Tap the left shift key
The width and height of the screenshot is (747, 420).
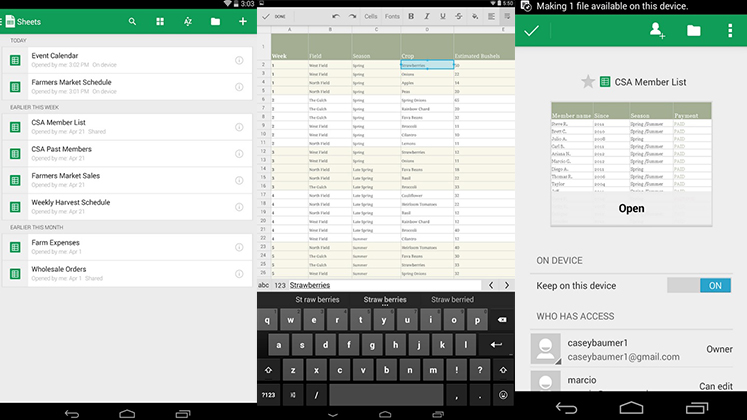pos(268,370)
